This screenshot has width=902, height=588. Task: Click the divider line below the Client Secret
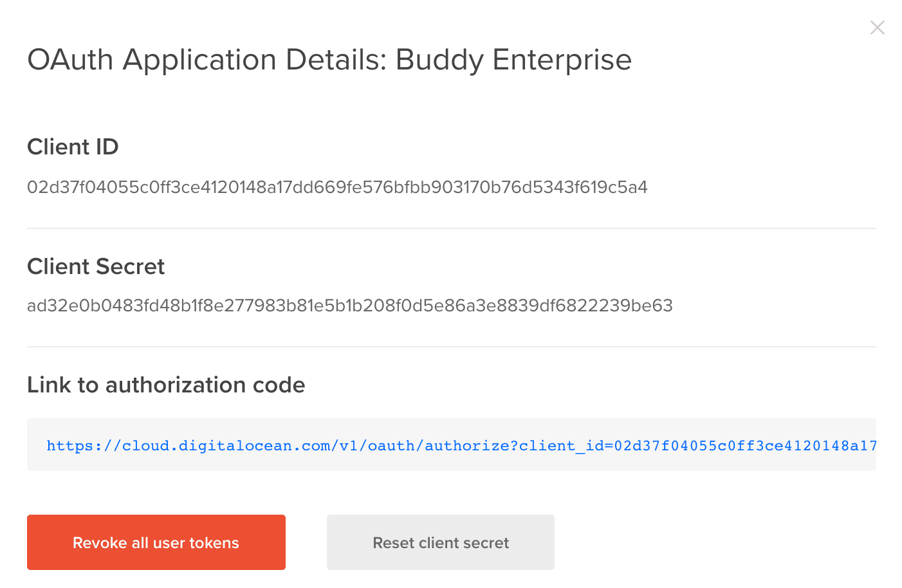point(450,347)
